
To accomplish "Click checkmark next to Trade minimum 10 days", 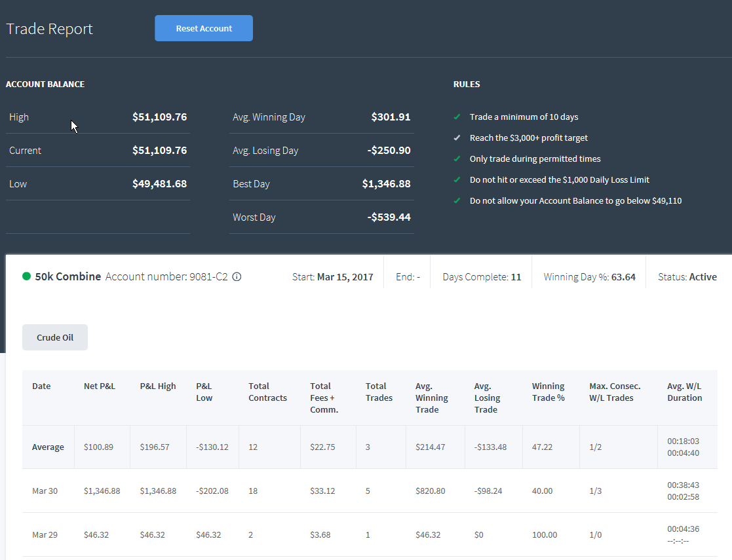I will click(x=457, y=117).
